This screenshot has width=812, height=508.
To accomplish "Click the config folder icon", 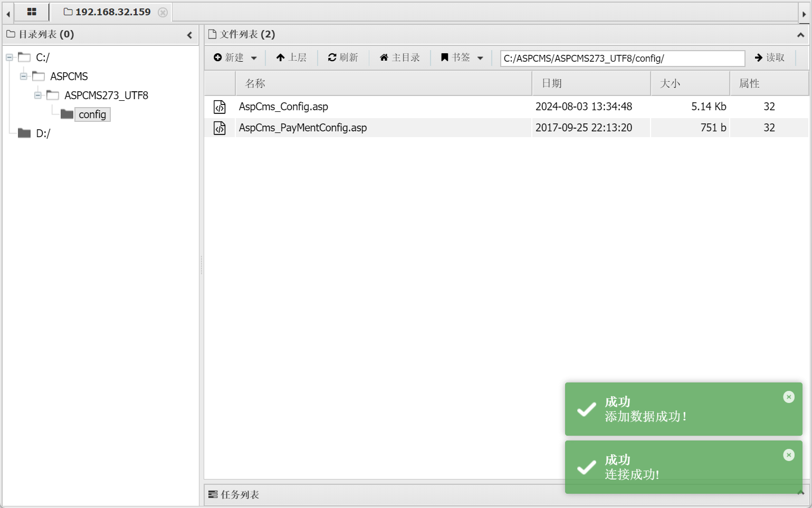I will [67, 114].
